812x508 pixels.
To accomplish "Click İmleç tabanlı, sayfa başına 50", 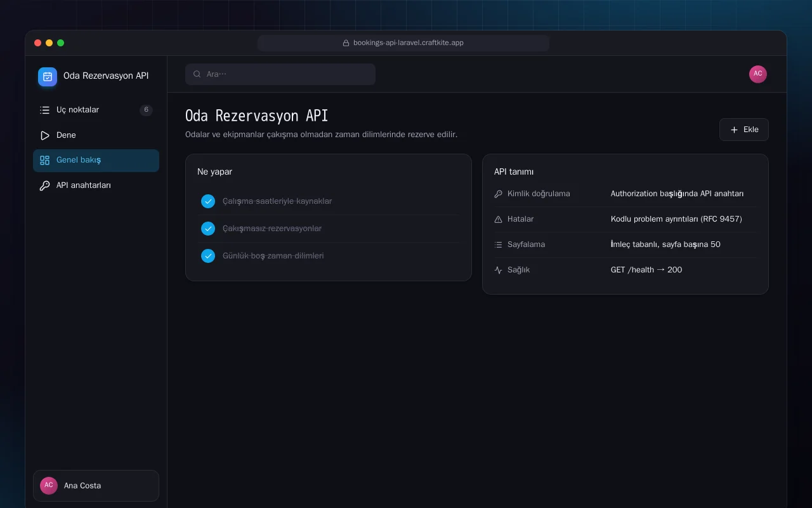I will [665, 244].
